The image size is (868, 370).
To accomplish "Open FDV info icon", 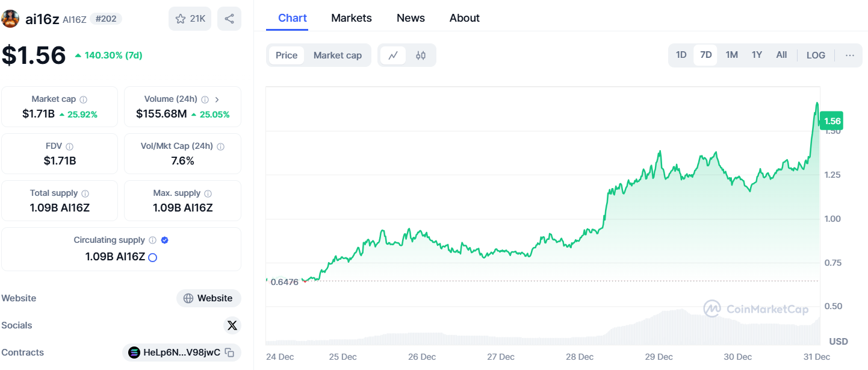I will (x=69, y=146).
